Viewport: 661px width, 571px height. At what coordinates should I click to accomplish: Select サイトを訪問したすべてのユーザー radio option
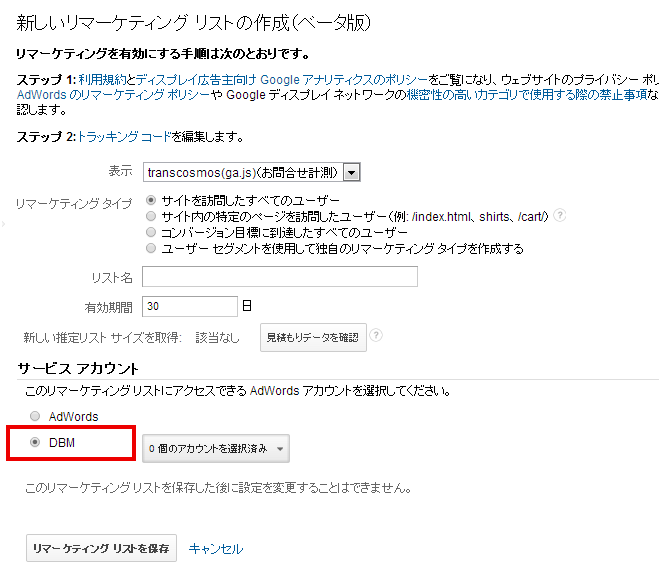tap(151, 200)
